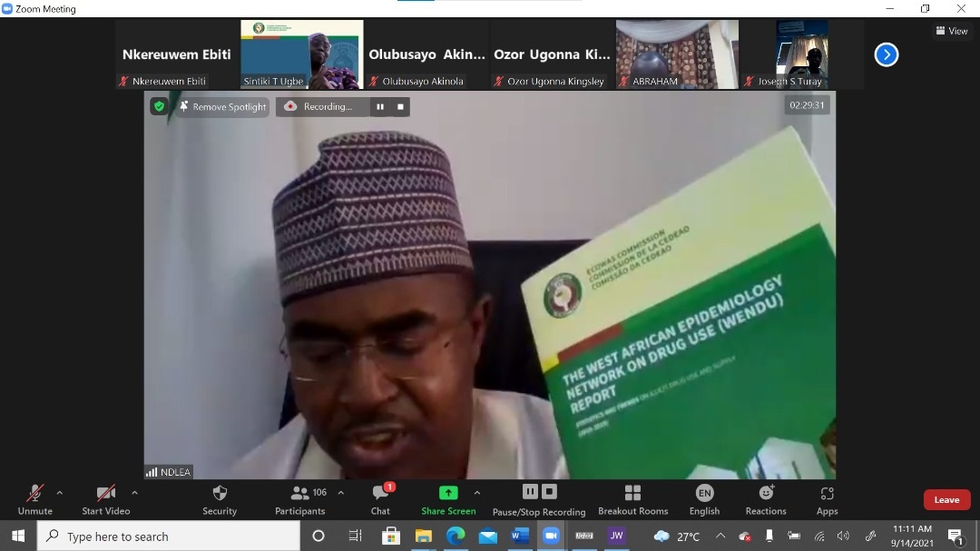
Task: Open network status in system tray
Action: (x=819, y=536)
